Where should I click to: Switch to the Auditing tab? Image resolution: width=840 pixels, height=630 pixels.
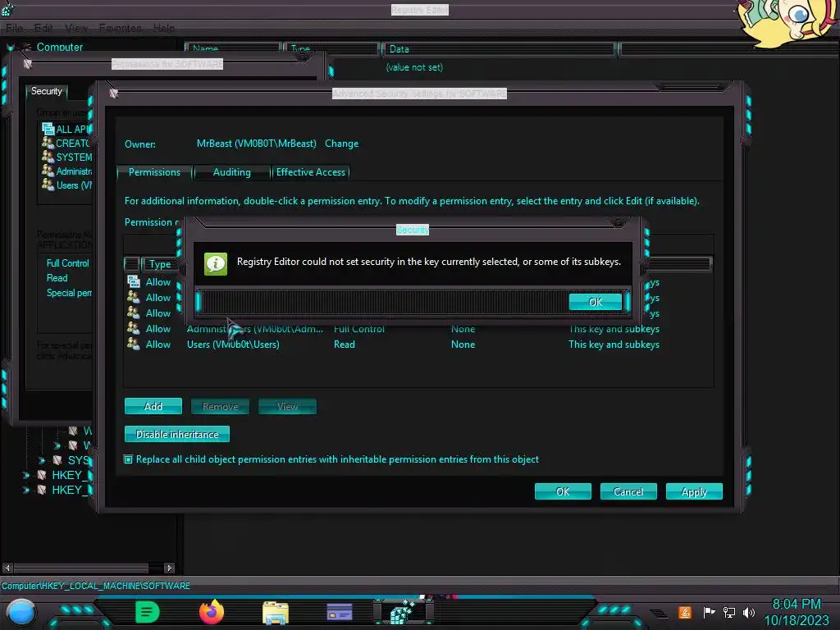(231, 172)
